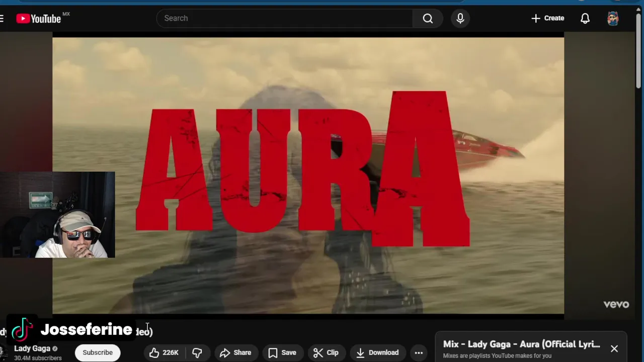Image resolution: width=644 pixels, height=362 pixels.
Task: Share the video
Action: pos(235,352)
